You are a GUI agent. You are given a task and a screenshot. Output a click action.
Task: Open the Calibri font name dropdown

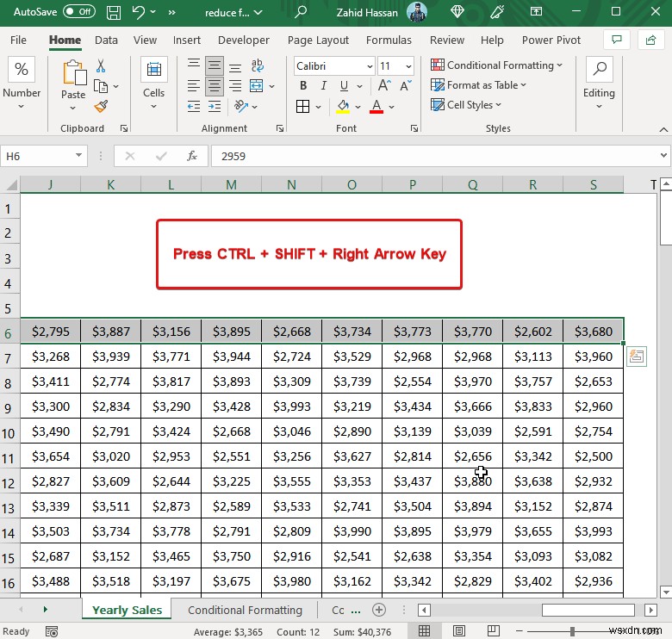tap(370, 66)
